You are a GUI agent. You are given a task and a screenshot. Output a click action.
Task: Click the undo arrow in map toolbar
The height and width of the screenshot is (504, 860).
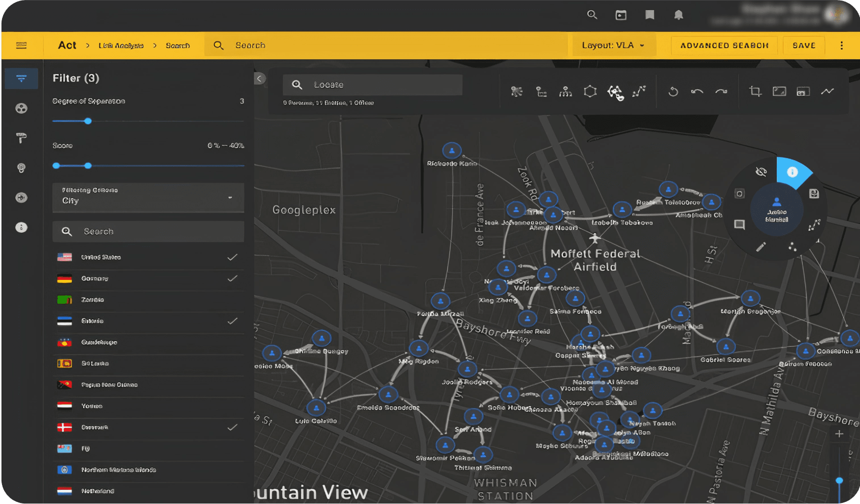click(x=697, y=92)
